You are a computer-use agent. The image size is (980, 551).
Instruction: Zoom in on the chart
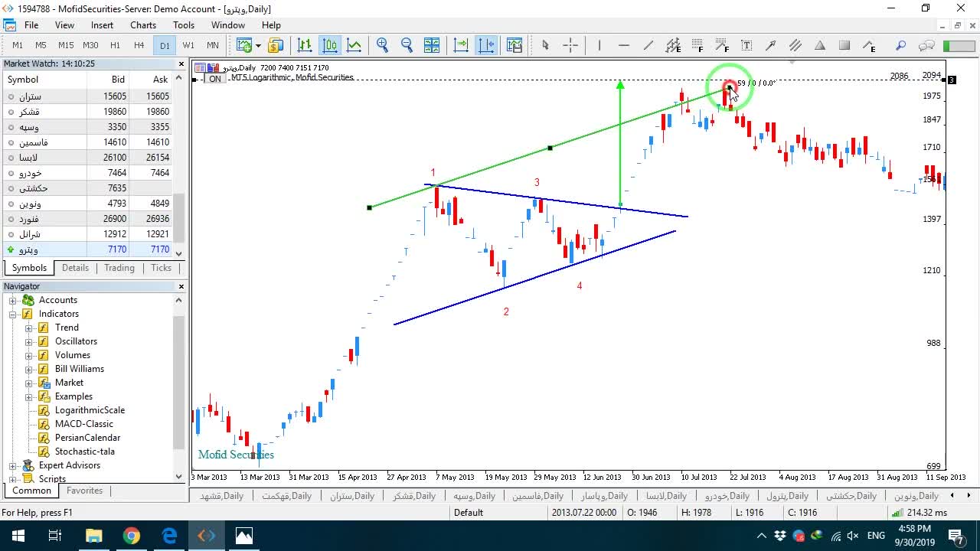(x=383, y=45)
